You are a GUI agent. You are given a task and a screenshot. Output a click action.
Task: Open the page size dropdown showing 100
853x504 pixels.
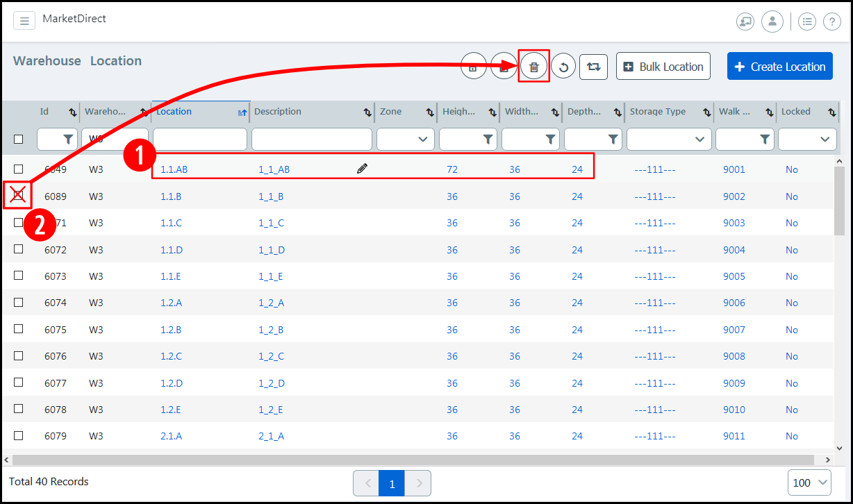pos(809,482)
